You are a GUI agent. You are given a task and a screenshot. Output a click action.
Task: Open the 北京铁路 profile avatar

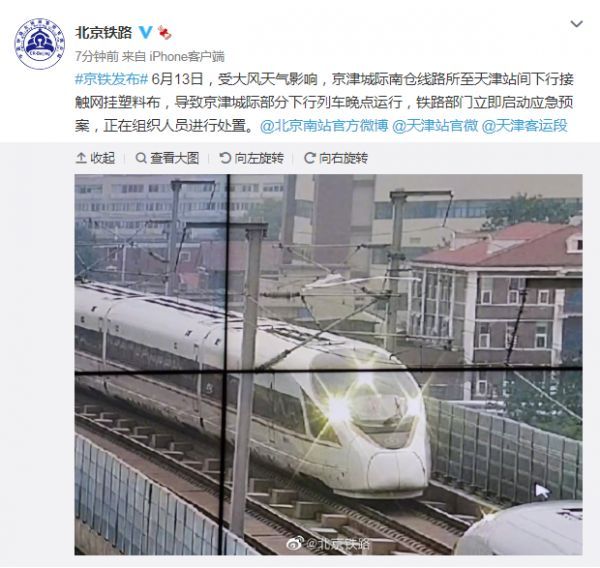(39, 44)
